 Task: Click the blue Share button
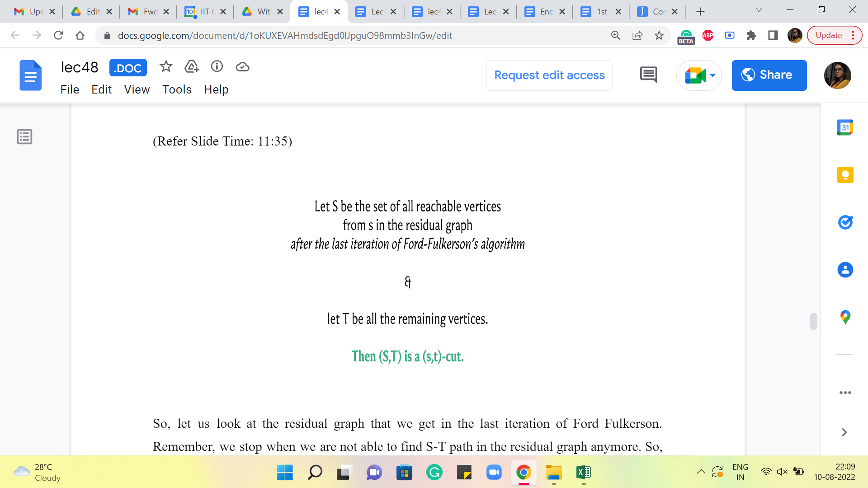click(769, 75)
